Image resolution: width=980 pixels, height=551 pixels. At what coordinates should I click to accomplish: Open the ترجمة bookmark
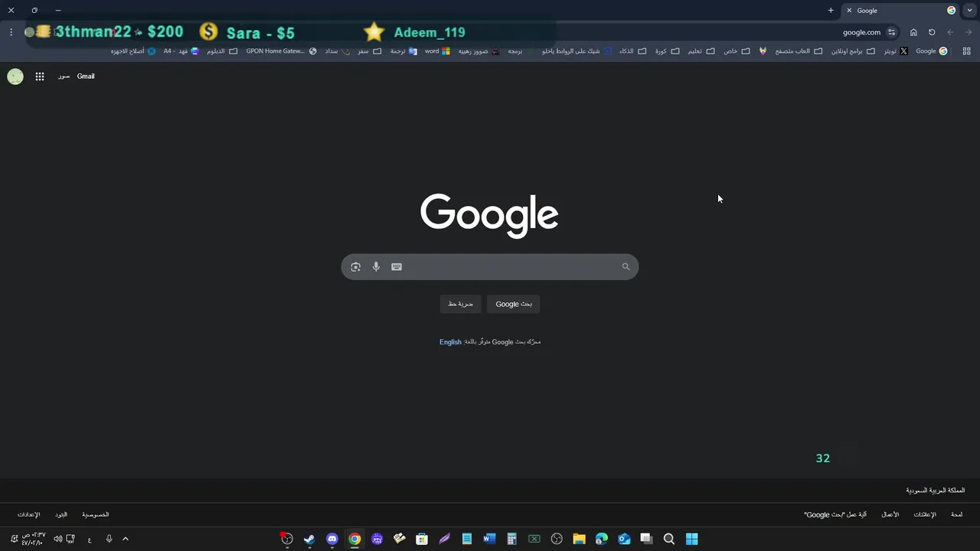tap(403, 51)
